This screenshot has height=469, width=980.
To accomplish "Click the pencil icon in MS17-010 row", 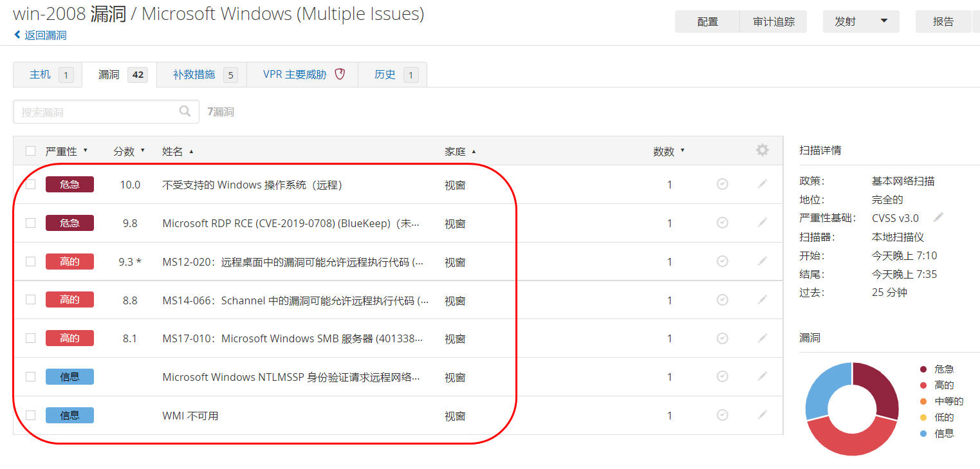I will click(763, 338).
